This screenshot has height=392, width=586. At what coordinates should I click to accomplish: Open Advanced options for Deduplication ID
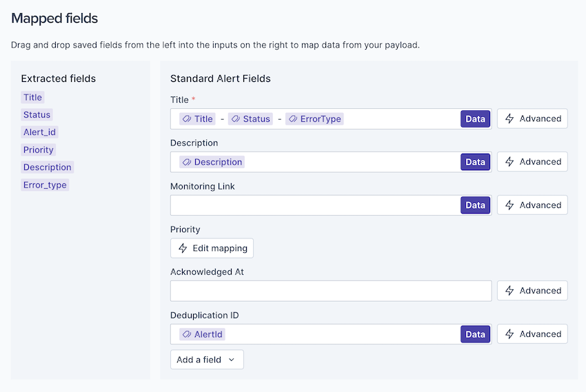coord(532,334)
